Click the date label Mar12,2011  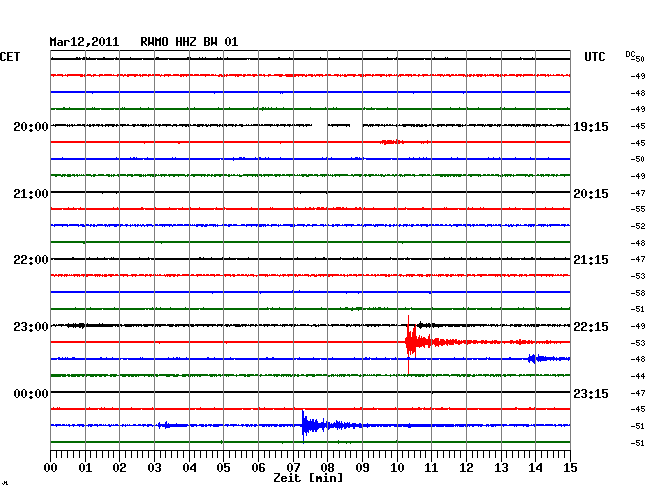coord(84,42)
